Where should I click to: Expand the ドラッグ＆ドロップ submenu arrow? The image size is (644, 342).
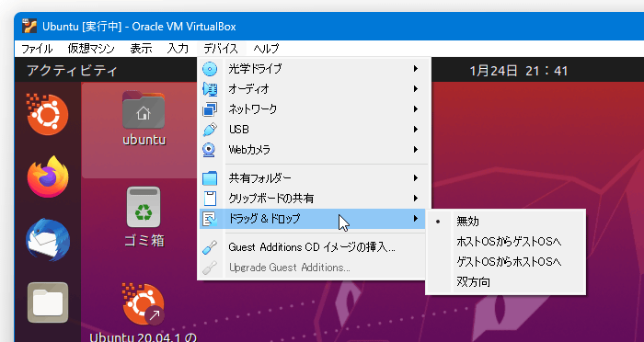(416, 219)
